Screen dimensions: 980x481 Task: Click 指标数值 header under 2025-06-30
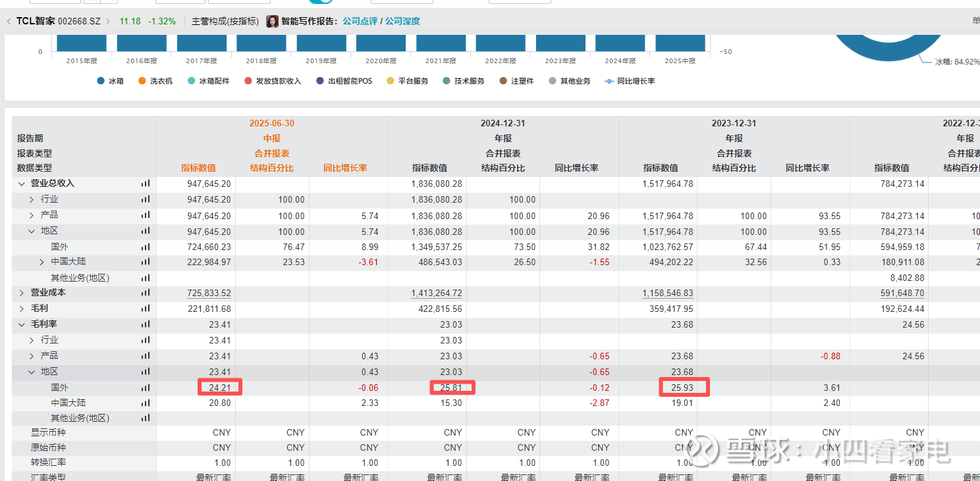point(198,168)
